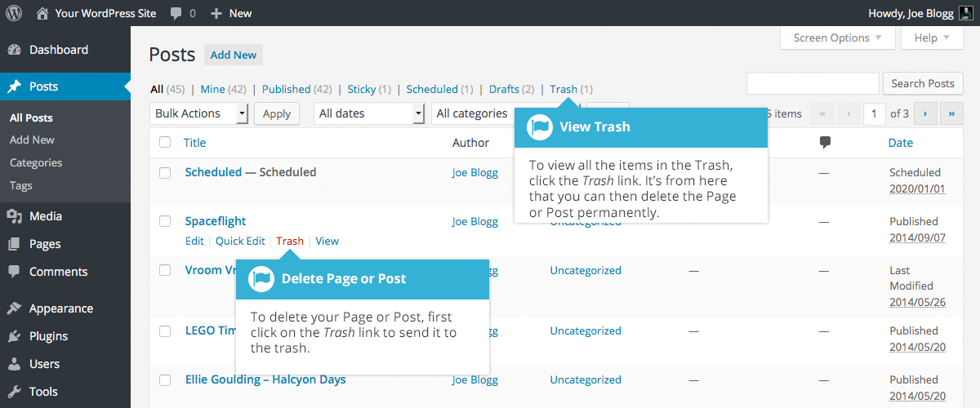The image size is (980, 408).
Task: Click the comments column header bubble icon
Action: [x=825, y=143]
